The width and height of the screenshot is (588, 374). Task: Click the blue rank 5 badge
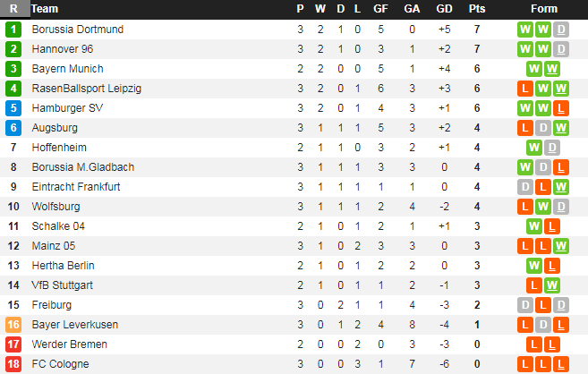coord(13,108)
